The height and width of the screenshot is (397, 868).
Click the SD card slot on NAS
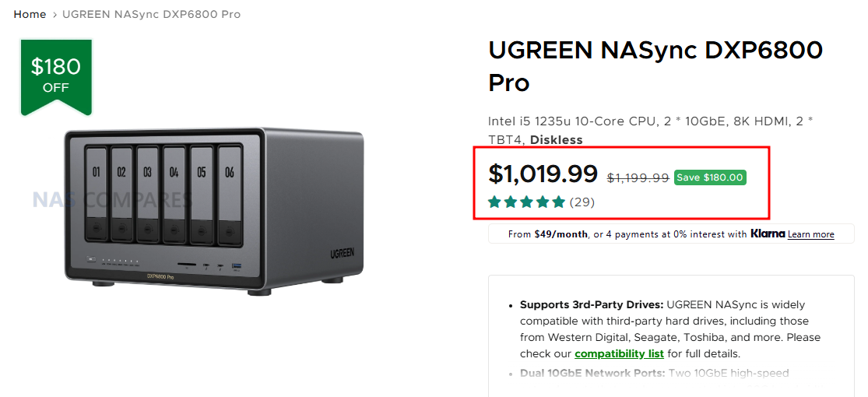pyautogui.click(x=187, y=265)
